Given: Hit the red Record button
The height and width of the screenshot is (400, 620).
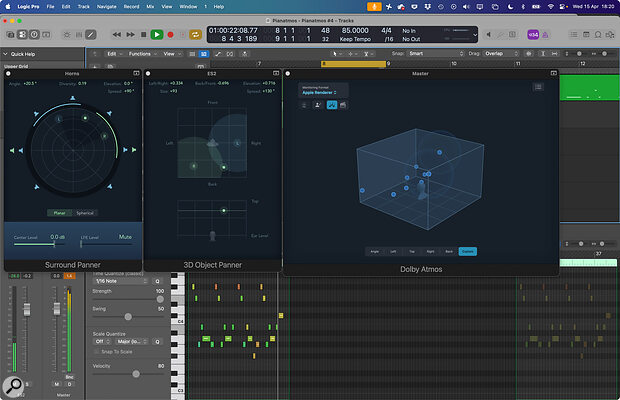Looking at the screenshot, I should pos(170,35).
